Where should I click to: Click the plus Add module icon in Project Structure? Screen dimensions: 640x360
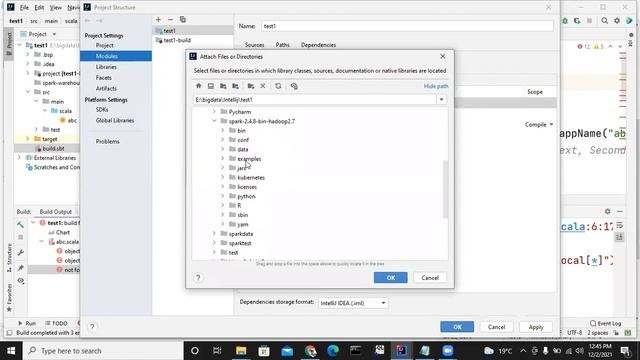158,20
